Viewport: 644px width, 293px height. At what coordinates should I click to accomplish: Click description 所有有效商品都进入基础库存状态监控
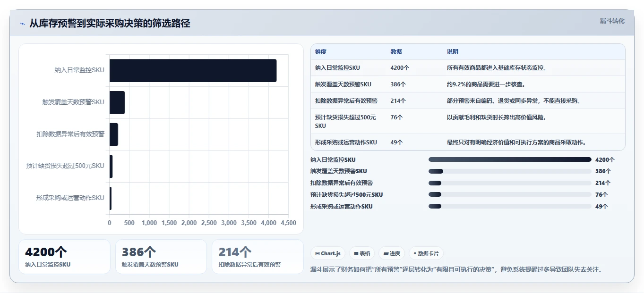[x=497, y=68]
